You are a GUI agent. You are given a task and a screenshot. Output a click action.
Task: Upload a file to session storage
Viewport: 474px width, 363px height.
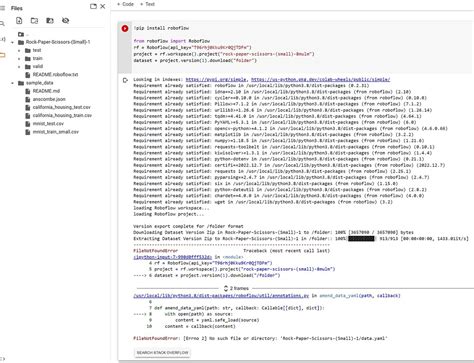[19, 21]
